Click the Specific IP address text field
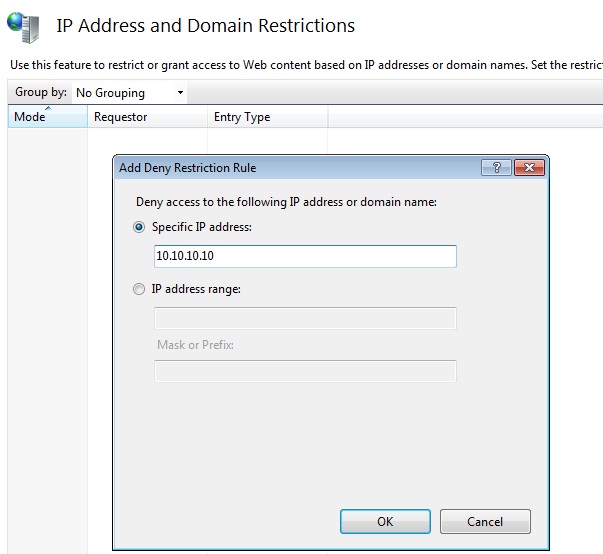 pos(305,256)
